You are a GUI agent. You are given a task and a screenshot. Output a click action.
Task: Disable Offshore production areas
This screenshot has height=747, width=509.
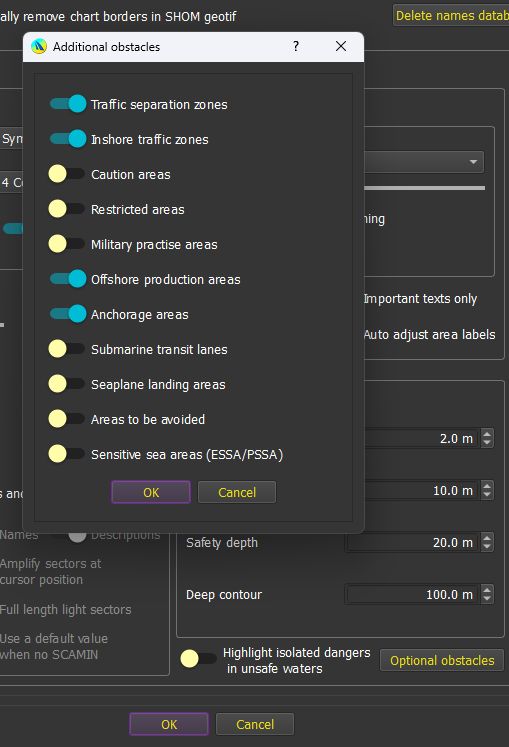click(68, 279)
